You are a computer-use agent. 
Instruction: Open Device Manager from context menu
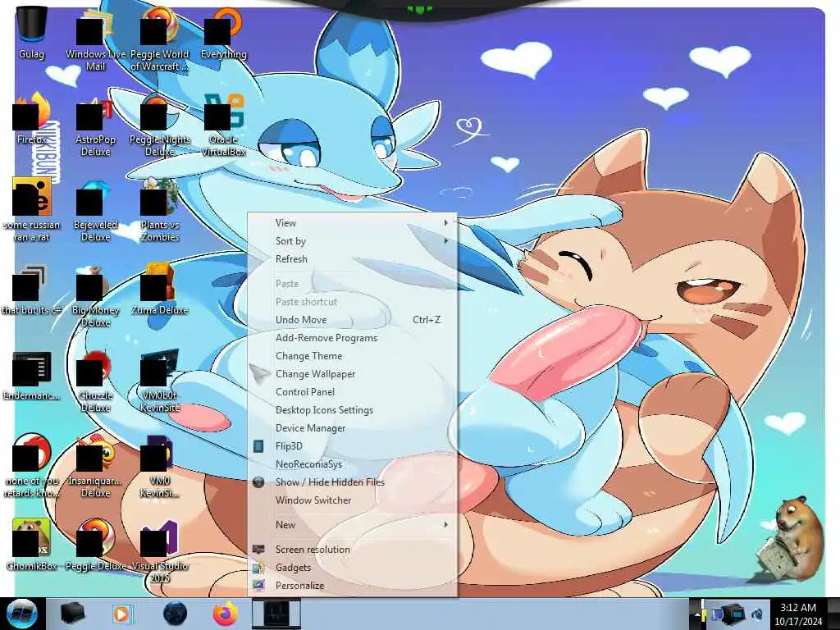353,428
